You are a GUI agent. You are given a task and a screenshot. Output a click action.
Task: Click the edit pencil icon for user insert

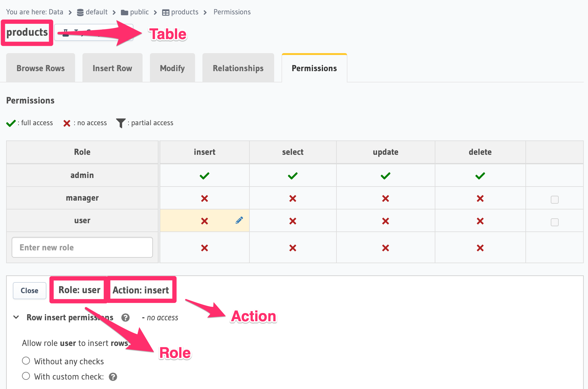(x=238, y=220)
